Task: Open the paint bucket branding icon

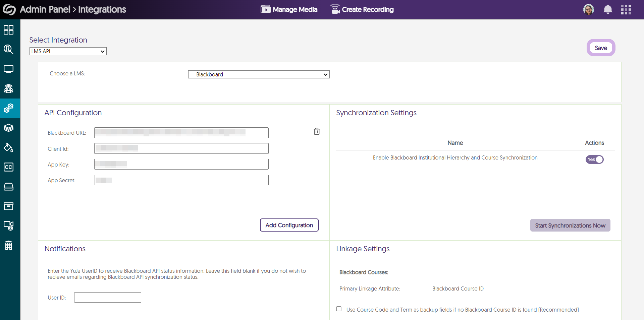Action: [8, 147]
